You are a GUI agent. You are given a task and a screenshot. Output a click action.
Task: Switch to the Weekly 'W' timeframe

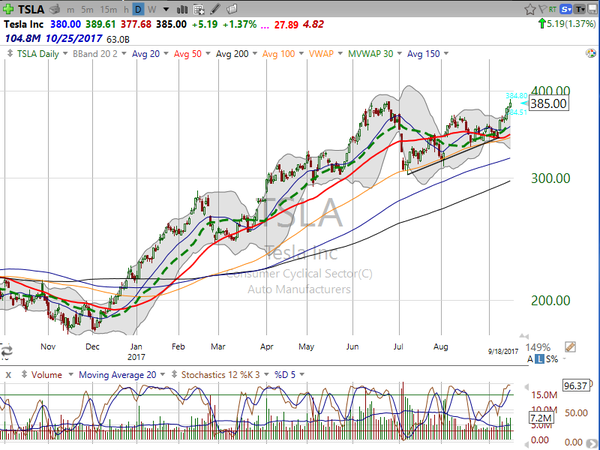coord(152,9)
